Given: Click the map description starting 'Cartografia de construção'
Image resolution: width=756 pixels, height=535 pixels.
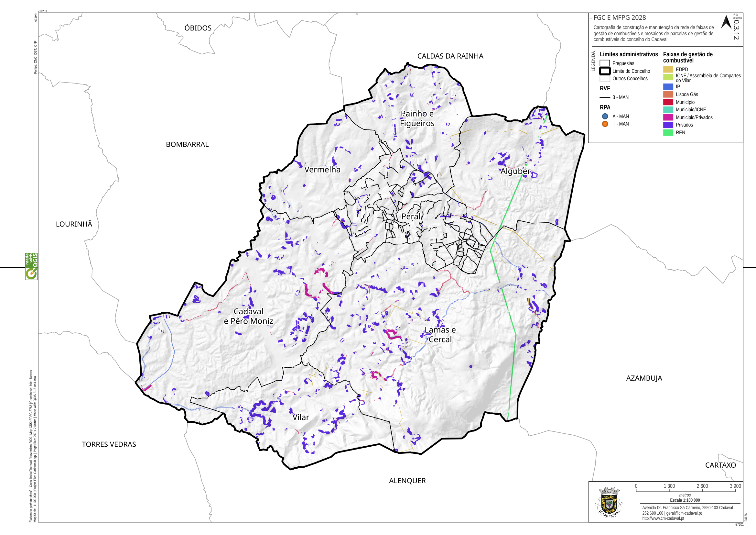Looking at the screenshot, I should click(653, 34).
